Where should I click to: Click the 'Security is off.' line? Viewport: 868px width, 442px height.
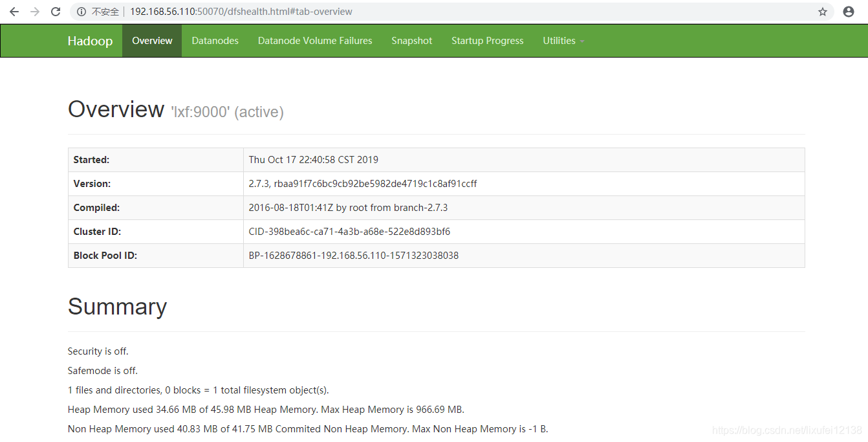(x=98, y=351)
